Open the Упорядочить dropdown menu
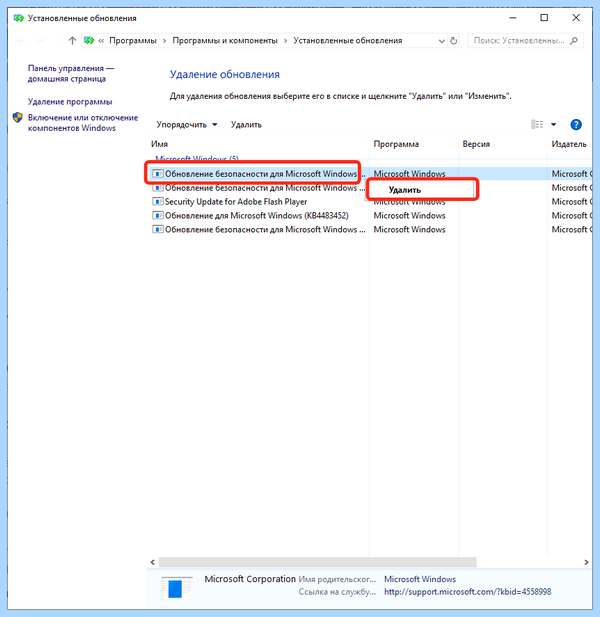 tap(187, 125)
